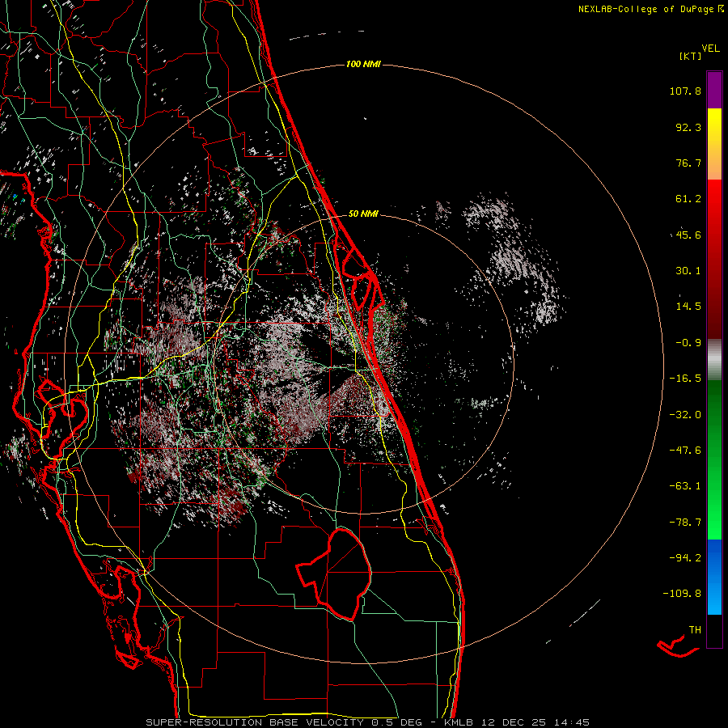Click the [KT] units label
Image resolution: width=728 pixels, height=728 pixels.
click(x=691, y=56)
